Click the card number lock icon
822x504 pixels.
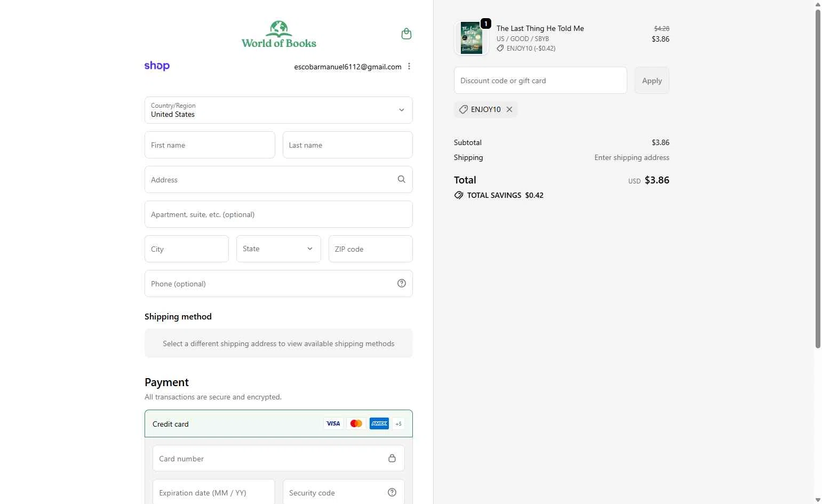point(392,459)
